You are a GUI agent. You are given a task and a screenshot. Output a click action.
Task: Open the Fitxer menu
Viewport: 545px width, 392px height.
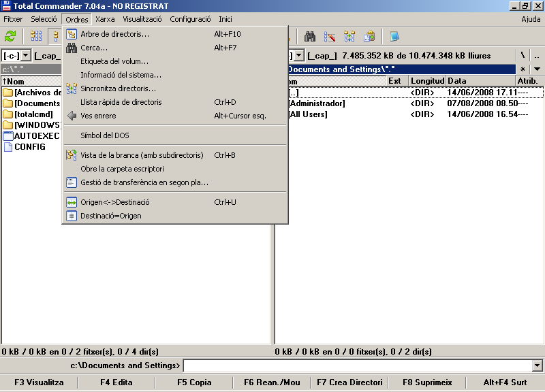pos(13,19)
